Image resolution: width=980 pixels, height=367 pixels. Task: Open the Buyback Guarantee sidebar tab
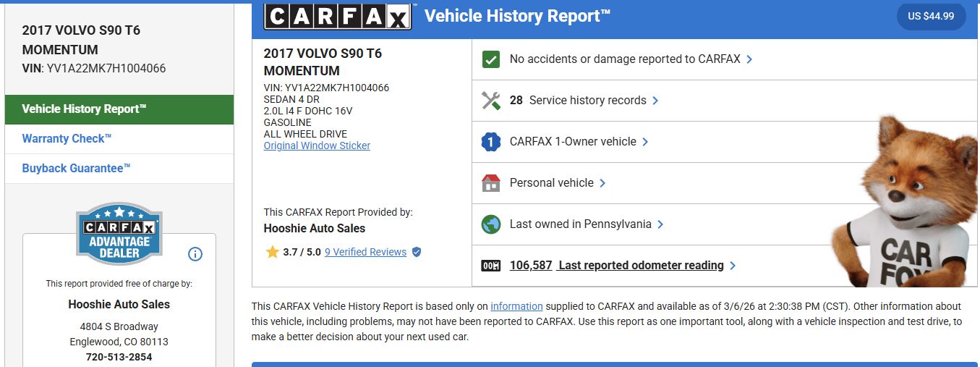pyautogui.click(x=77, y=169)
